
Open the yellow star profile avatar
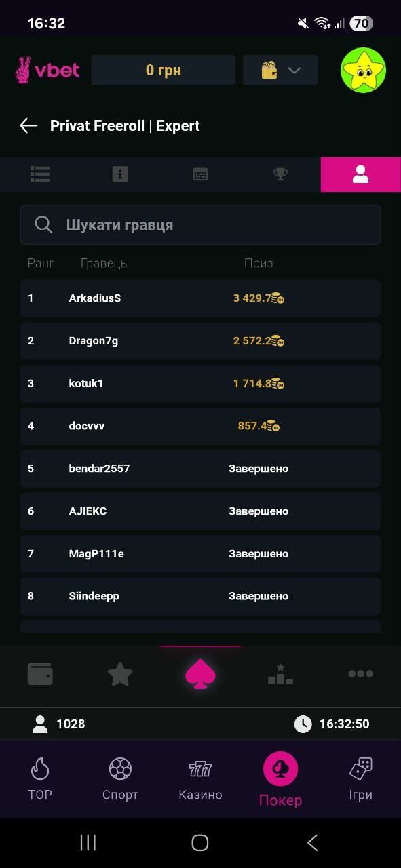point(363,70)
